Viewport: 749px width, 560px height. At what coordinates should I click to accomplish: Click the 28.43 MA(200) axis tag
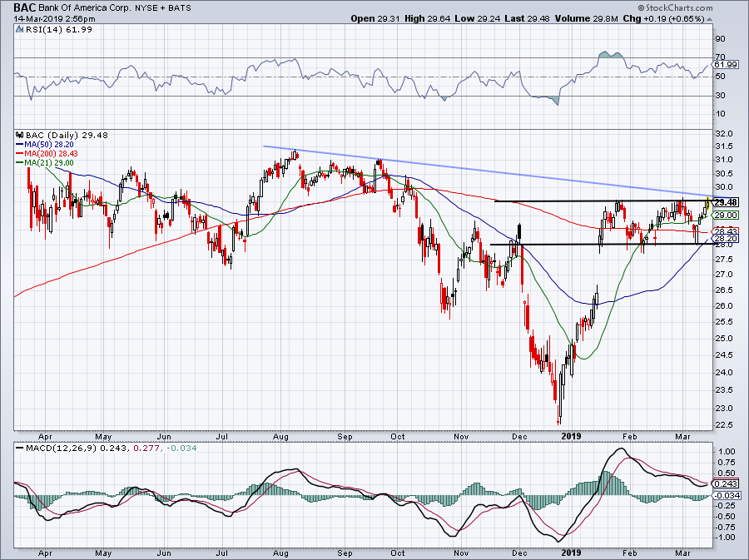(x=726, y=231)
